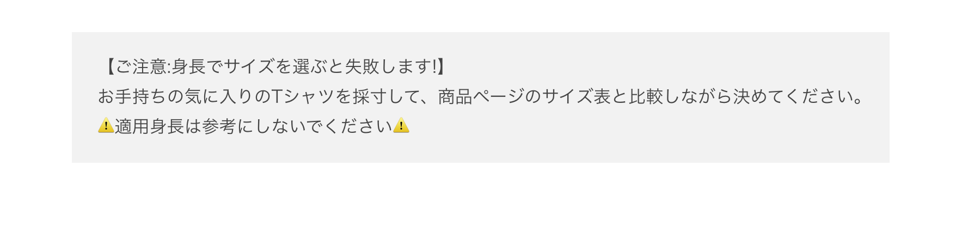Click the closing bracket 】 of heading
Viewport: 980px width, 245px height.
(x=442, y=66)
